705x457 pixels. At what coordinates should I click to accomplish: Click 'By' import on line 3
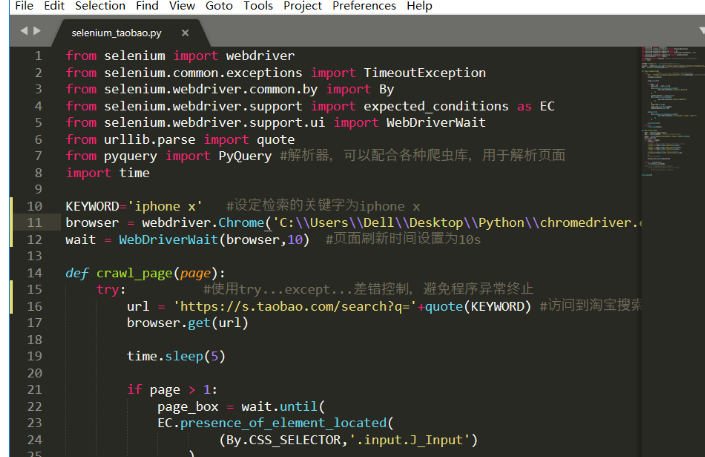pos(386,90)
